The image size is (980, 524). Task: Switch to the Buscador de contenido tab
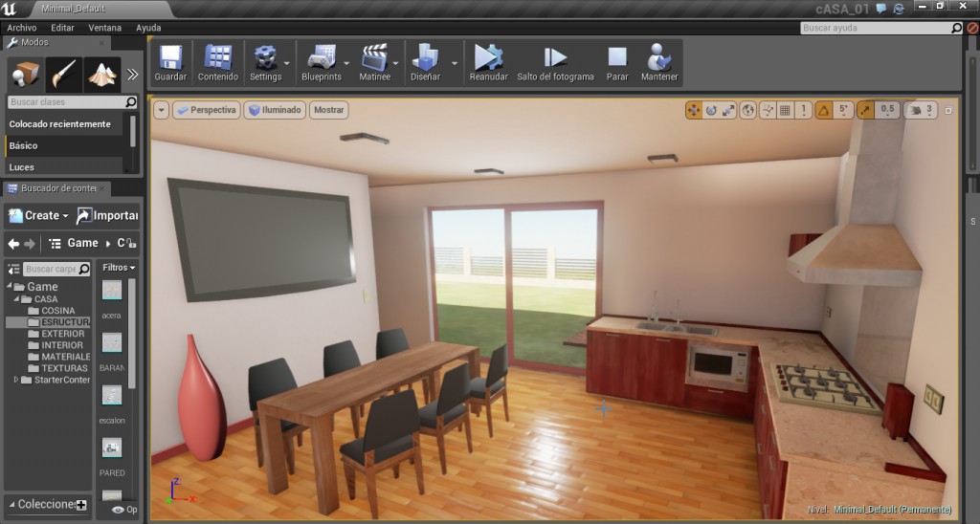[x=56, y=188]
